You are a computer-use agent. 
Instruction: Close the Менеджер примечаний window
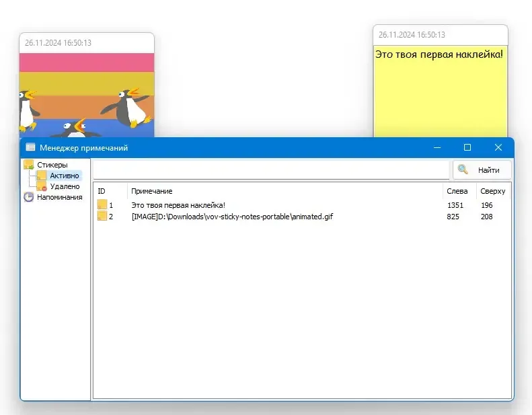(498, 147)
